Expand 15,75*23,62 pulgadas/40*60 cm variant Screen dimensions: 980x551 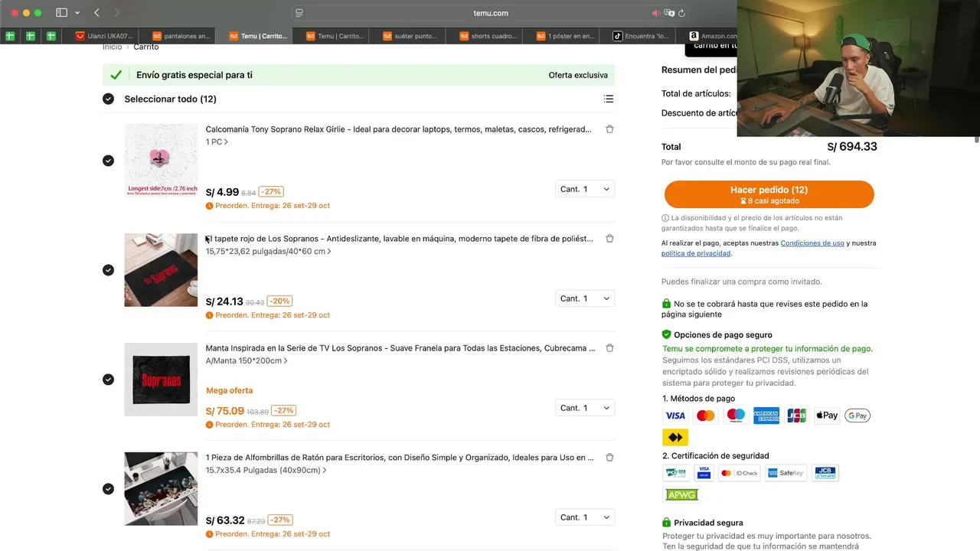[x=269, y=251]
